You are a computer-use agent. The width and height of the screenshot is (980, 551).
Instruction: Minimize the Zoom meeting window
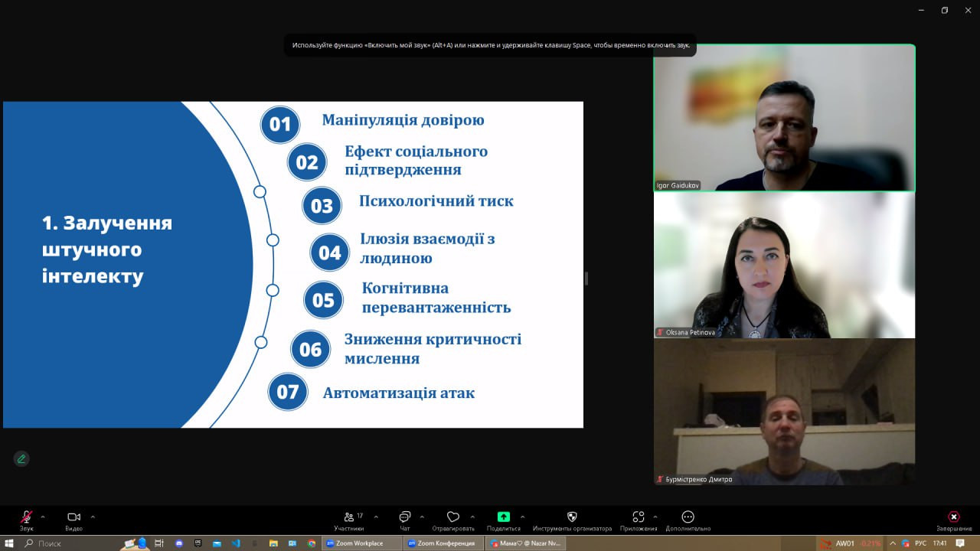click(x=922, y=10)
